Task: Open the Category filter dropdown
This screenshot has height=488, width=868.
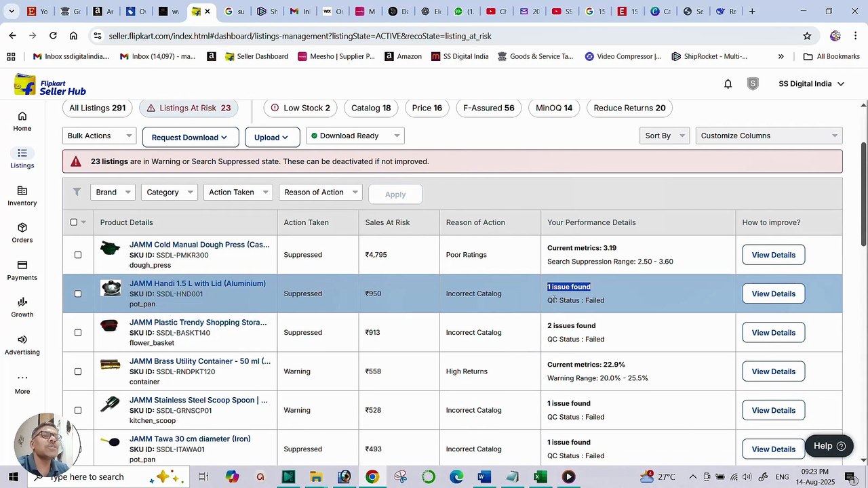Action: [169, 192]
